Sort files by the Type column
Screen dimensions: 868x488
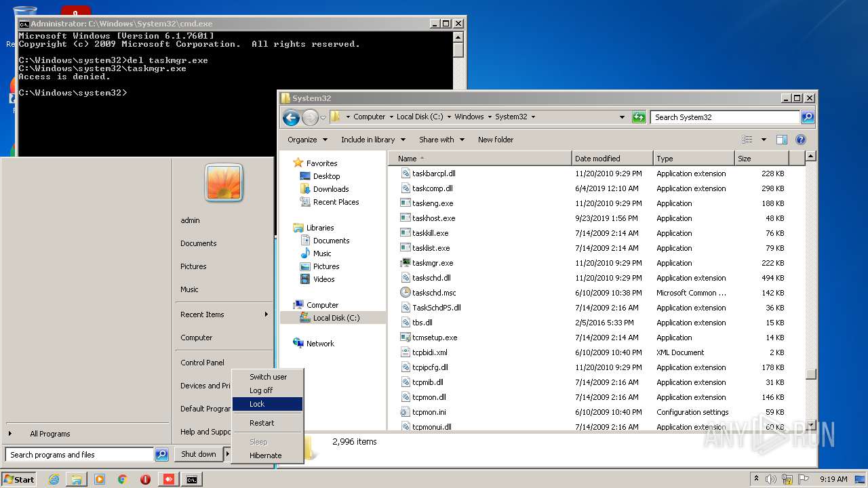tap(694, 159)
